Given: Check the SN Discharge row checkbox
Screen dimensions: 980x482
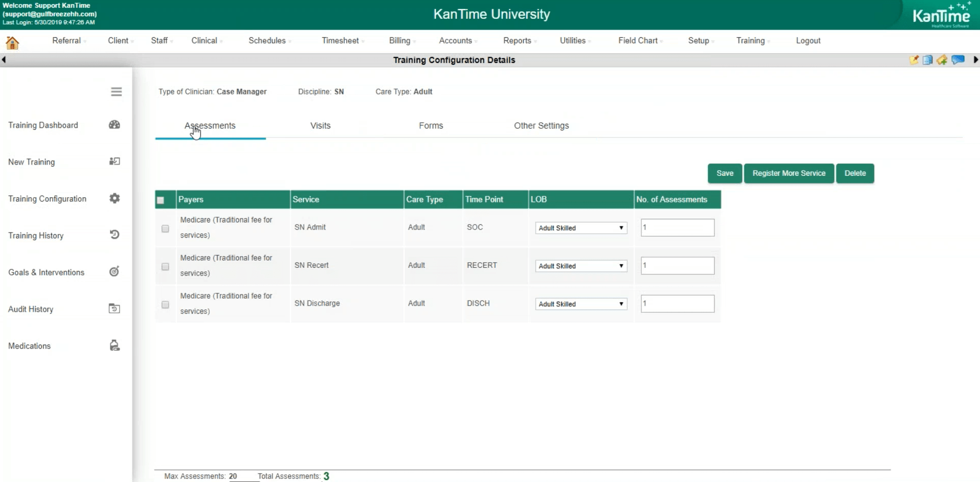Looking at the screenshot, I should tap(165, 305).
